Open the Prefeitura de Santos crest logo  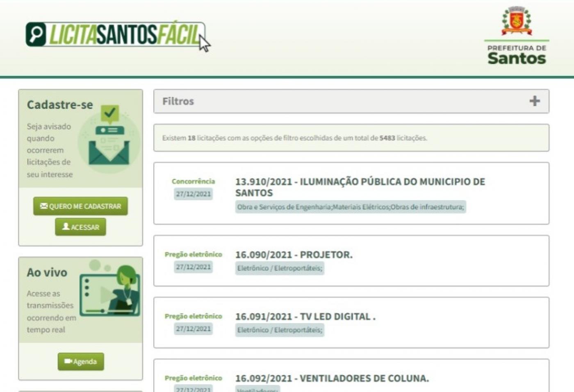517,36
